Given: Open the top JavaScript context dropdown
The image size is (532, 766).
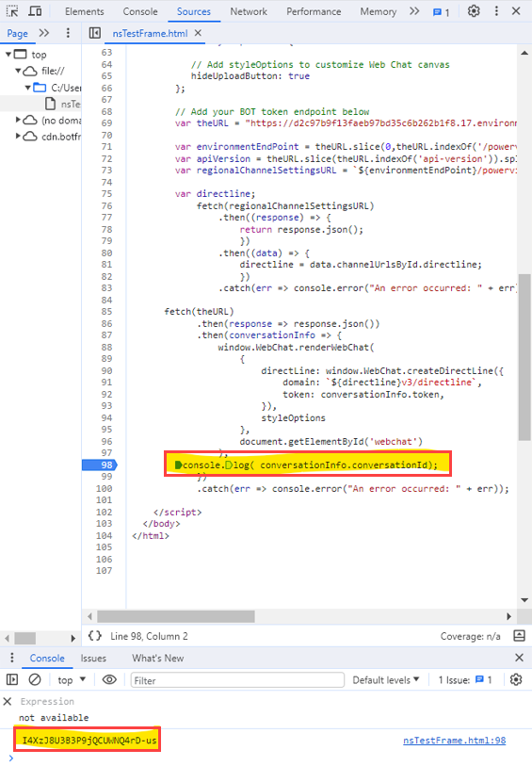Looking at the screenshot, I should (x=72, y=680).
